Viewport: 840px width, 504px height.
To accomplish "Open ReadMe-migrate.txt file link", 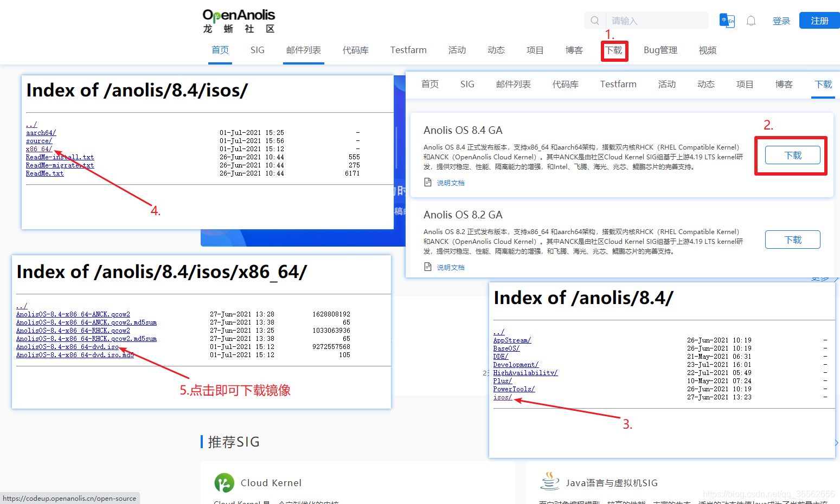I will [x=60, y=165].
